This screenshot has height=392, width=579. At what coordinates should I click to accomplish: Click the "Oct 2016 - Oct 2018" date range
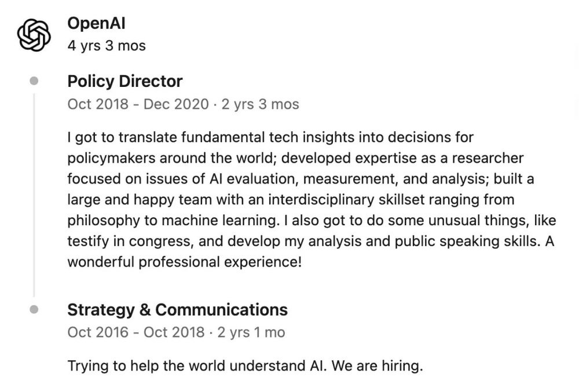pyautogui.click(x=136, y=332)
